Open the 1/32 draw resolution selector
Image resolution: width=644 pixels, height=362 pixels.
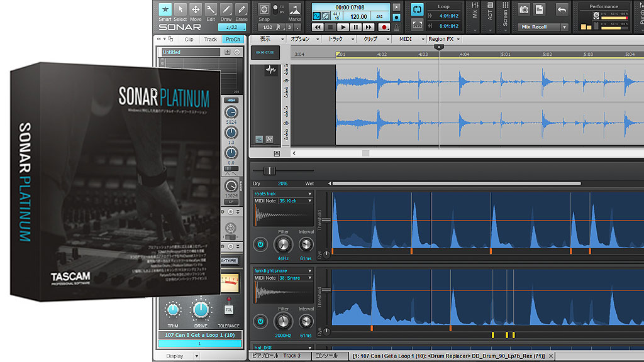[232, 27]
